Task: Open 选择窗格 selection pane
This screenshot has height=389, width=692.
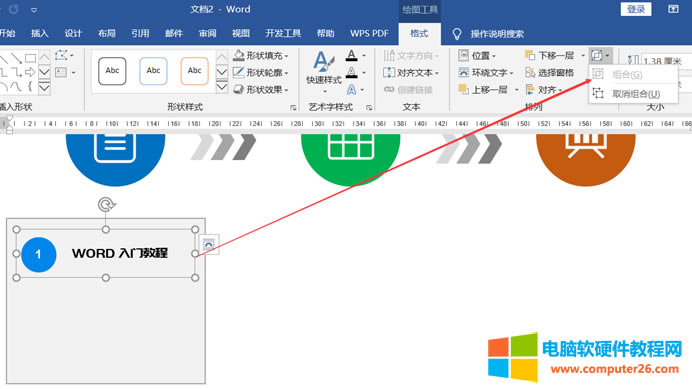Action: [550, 72]
